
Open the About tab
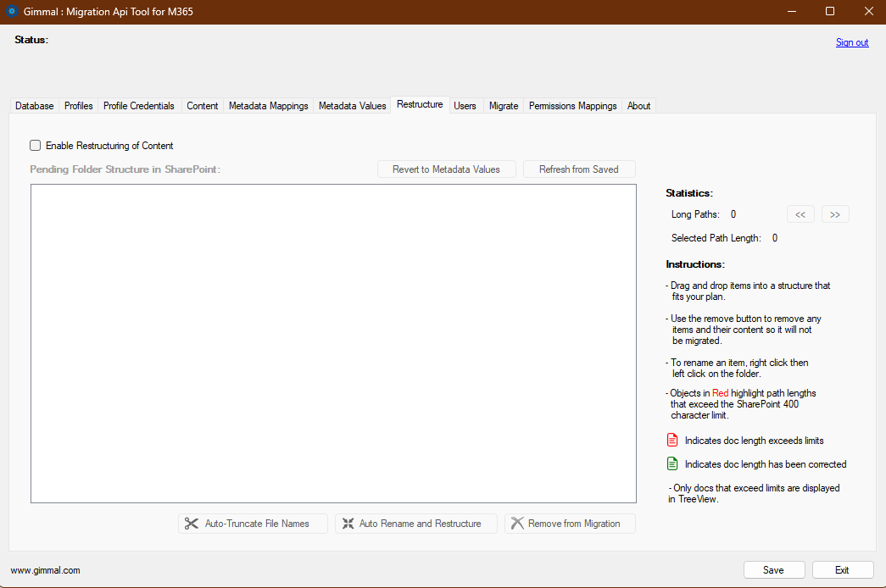click(638, 105)
